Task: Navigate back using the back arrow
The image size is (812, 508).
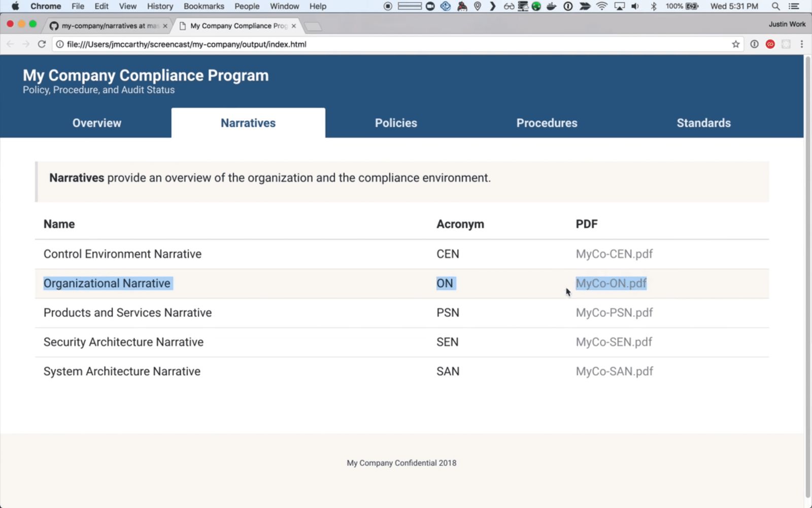Action: 10,44
